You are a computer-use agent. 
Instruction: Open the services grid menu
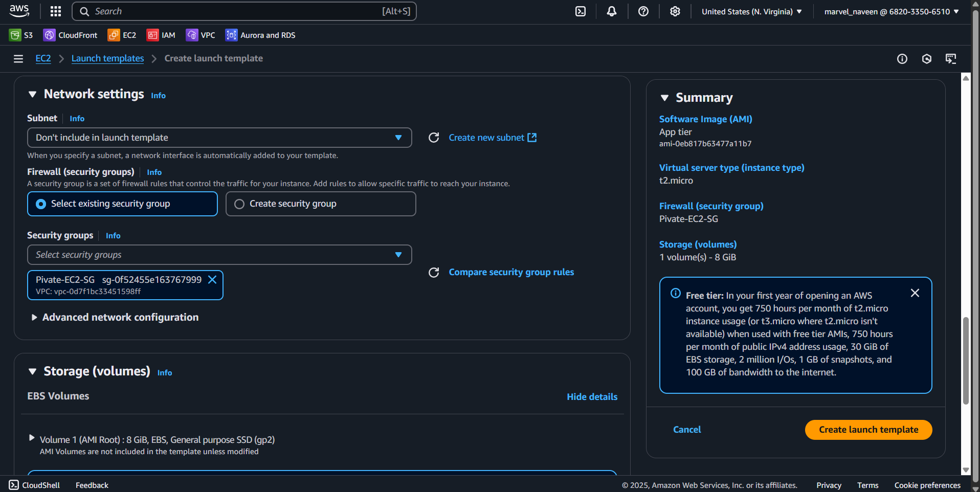[x=56, y=11]
